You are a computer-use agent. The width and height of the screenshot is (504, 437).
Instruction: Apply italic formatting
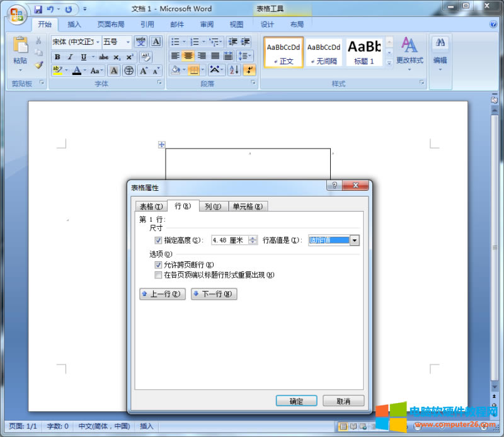pos(71,57)
